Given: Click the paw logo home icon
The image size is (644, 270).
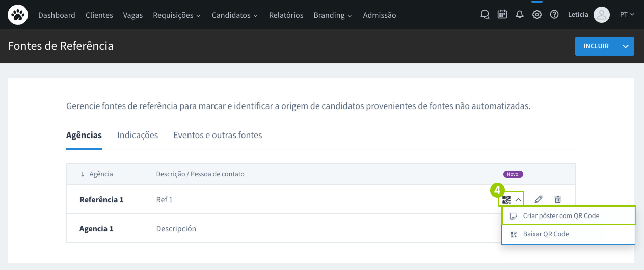Looking at the screenshot, I should 18,15.
